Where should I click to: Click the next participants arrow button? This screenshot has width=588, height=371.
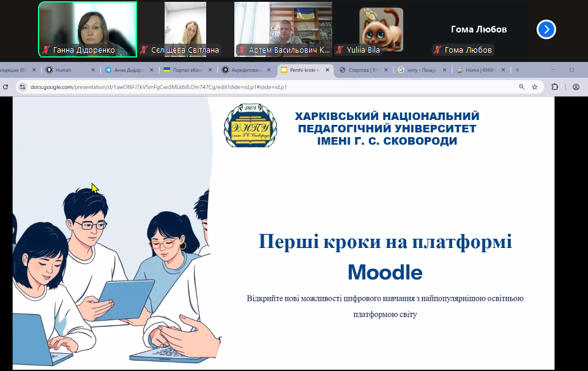[546, 29]
